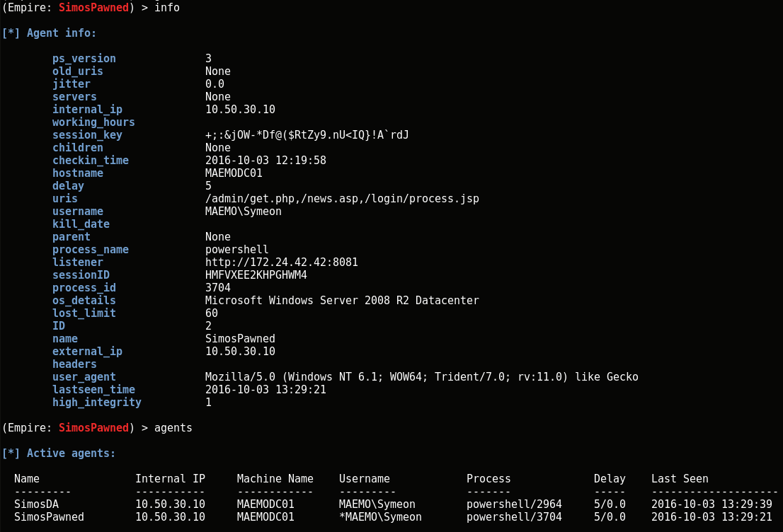Image resolution: width=783 pixels, height=532 pixels.
Task: Click the high_integrity field label
Action: [x=97, y=403]
